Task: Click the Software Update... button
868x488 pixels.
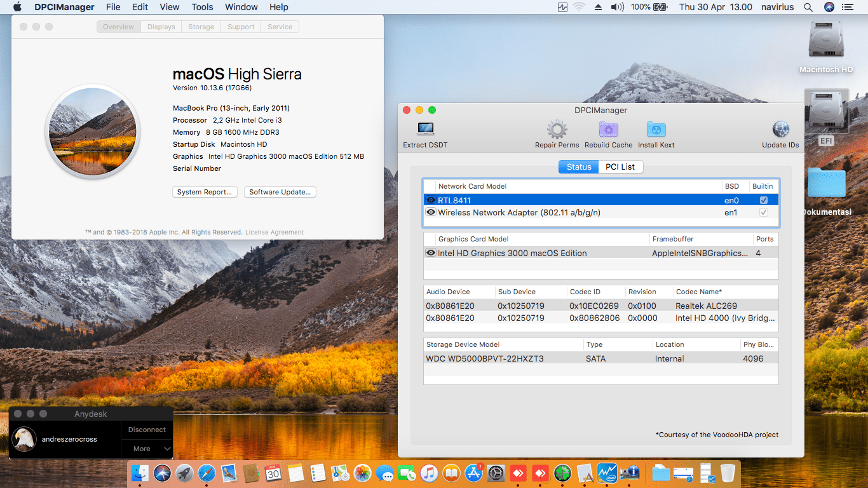Action: pos(280,192)
